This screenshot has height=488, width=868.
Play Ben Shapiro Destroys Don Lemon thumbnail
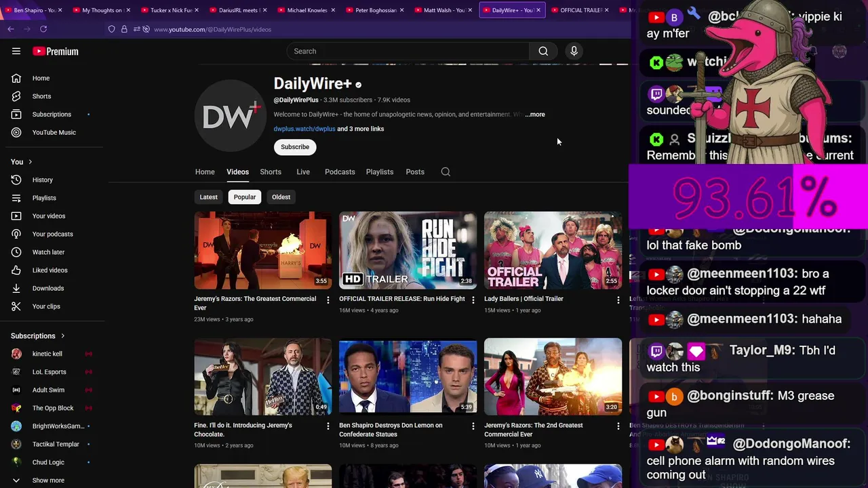pyautogui.click(x=408, y=376)
